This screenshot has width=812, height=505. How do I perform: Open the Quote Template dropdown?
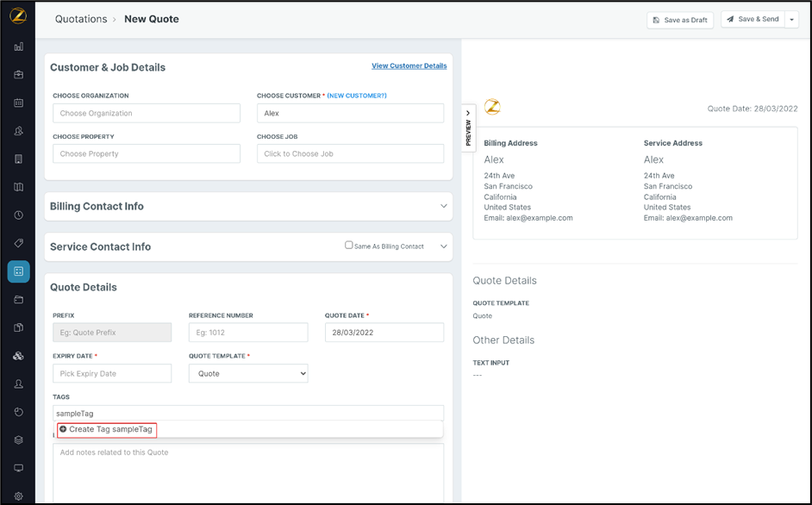click(x=248, y=374)
